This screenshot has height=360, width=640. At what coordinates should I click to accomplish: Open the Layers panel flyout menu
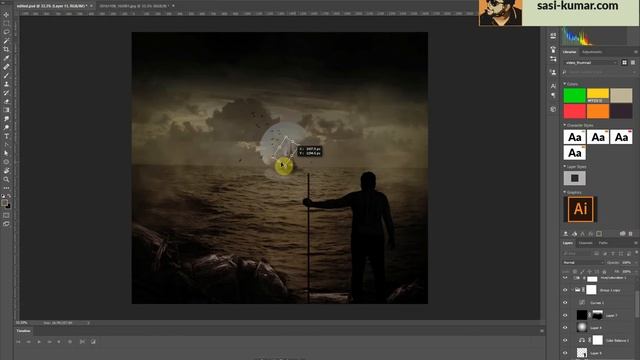(x=636, y=243)
